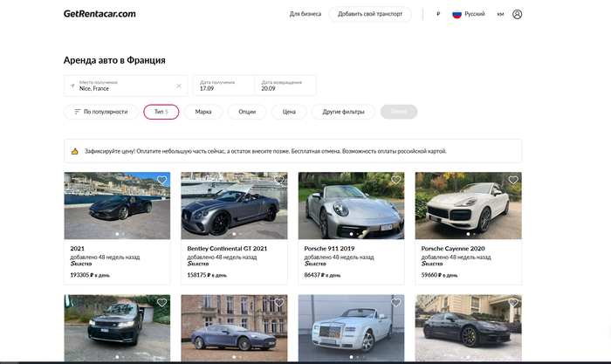The width and height of the screenshot is (611, 364).
Task: Favorite the Porsche 911 2019 heart icon
Action: pyautogui.click(x=396, y=181)
